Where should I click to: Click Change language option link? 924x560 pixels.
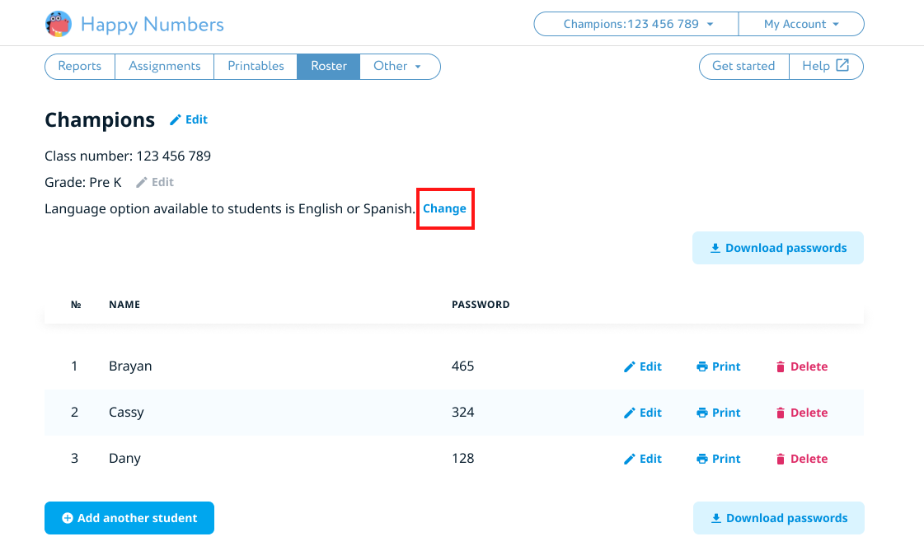click(x=444, y=208)
